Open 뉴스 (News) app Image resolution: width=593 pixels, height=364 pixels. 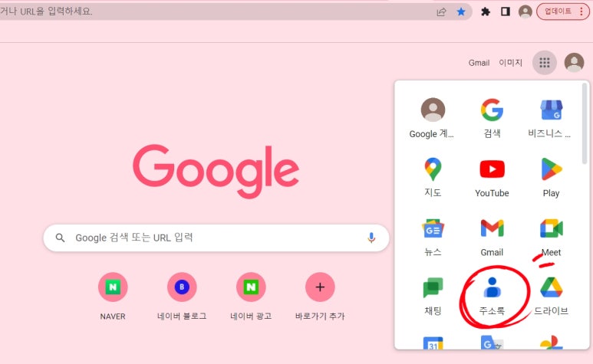pyautogui.click(x=433, y=236)
